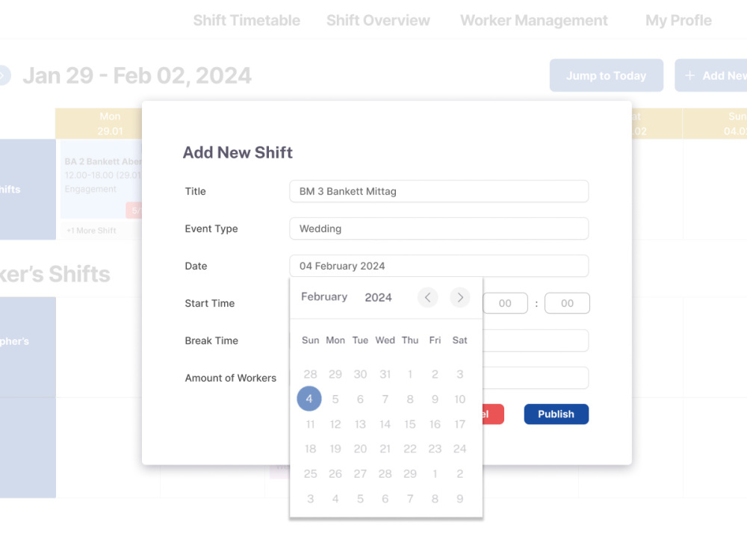The width and height of the screenshot is (747, 560).
Task: Click the back chevron beside the week date range
Action: pyautogui.click(x=3, y=75)
